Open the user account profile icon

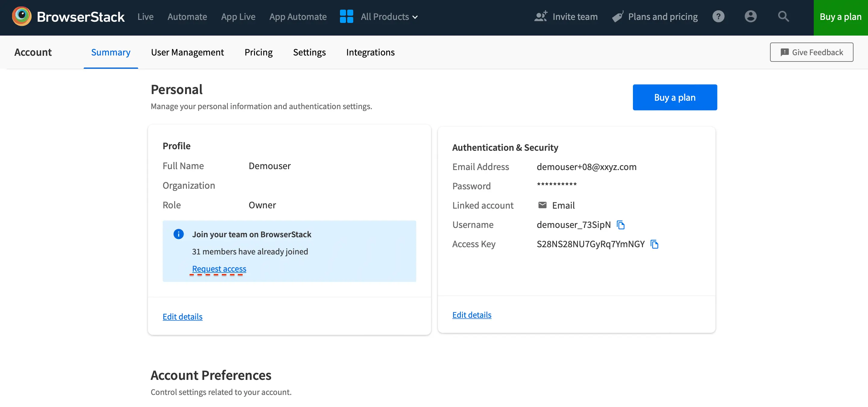(x=750, y=17)
